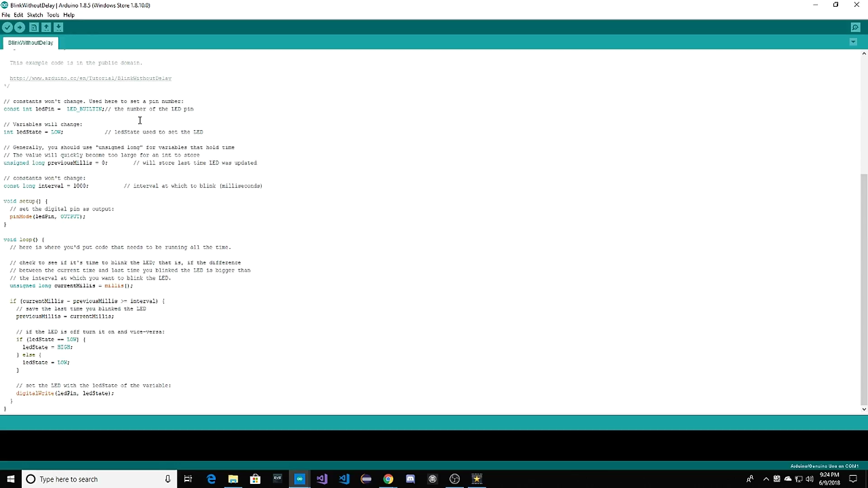Click the Upload arrow icon
Screen dimensions: 868x488
click(x=19, y=28)
